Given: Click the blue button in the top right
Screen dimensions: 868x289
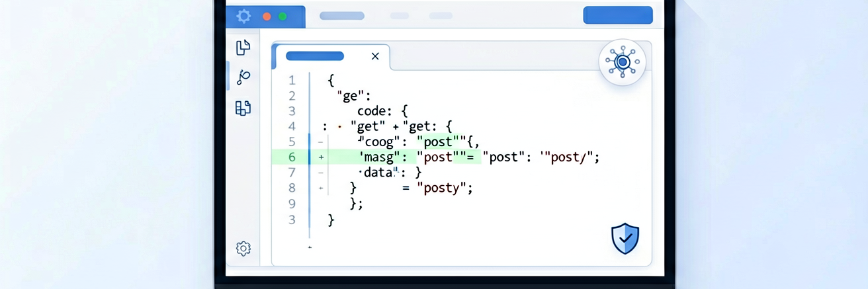Looking at the screenshot, I should coord(618,15).
